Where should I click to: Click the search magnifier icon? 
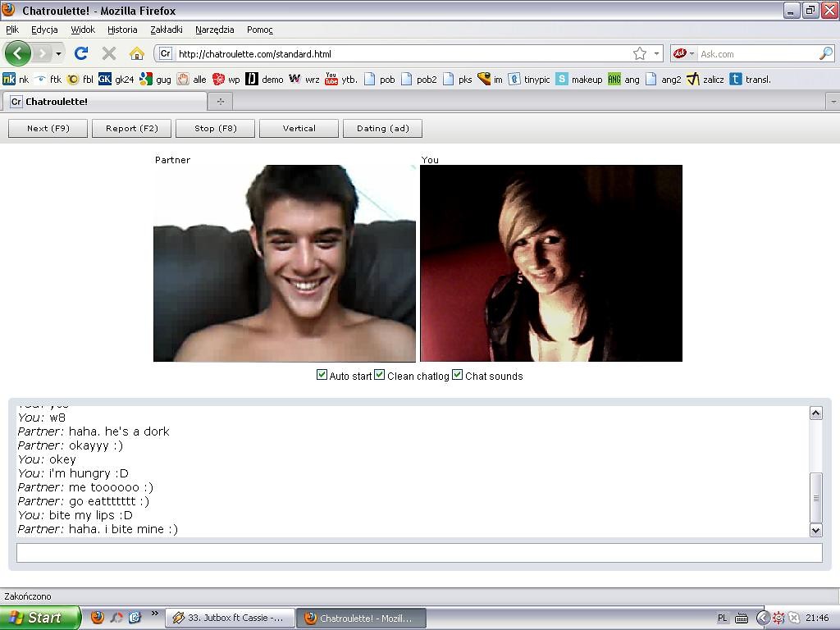826,53
